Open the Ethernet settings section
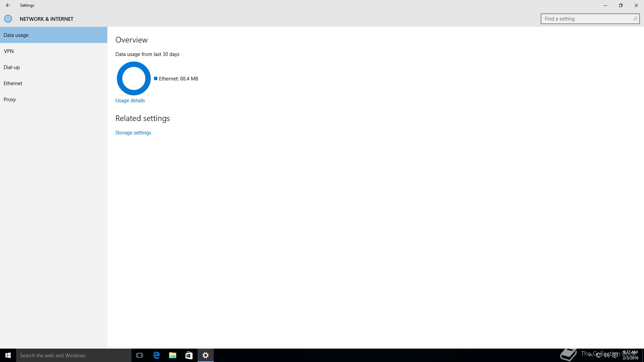The width and height of the screenshot is (644, 362). pyautogui.click(x=13, y=83)
